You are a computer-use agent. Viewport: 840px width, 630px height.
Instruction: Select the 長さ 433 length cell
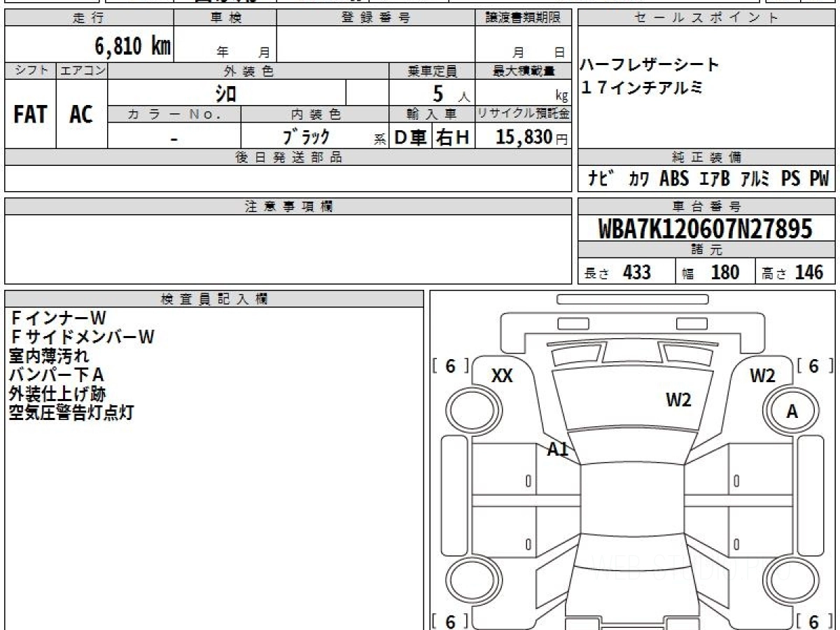(626, 272)
